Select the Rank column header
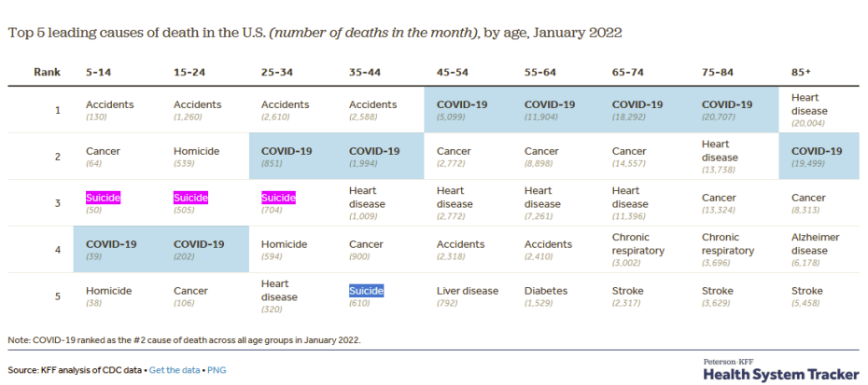This screenshot has width=868, height=385. pos(46,72)
